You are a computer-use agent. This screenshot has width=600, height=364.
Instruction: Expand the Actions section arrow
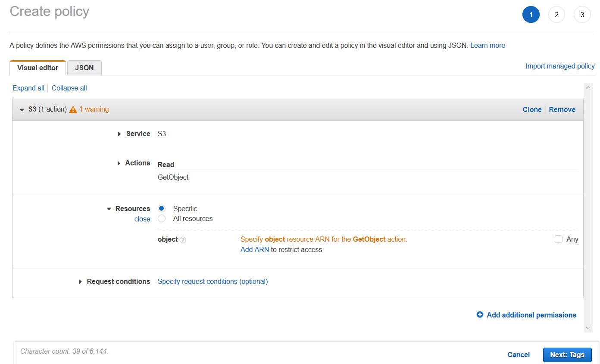[119, 163]
